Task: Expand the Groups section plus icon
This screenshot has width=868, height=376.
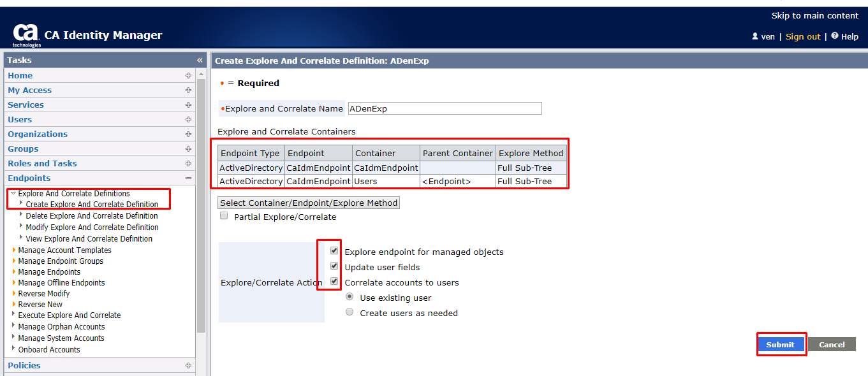Action: tap(188, 148)
